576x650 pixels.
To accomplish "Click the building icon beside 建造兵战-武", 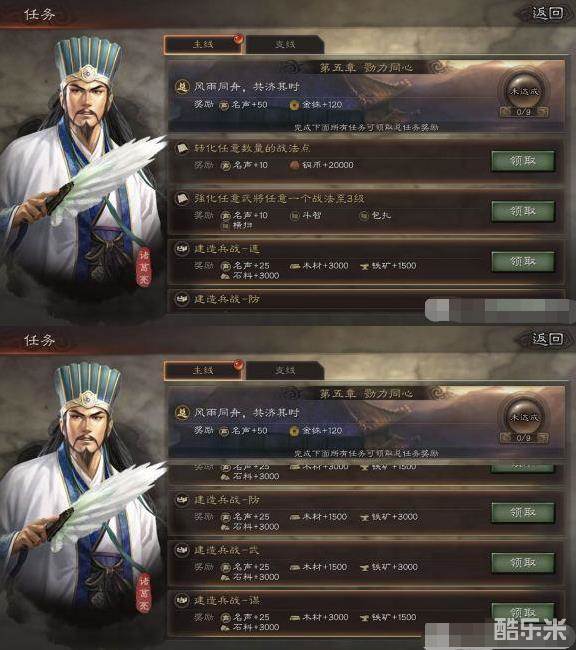I will 182,550.
